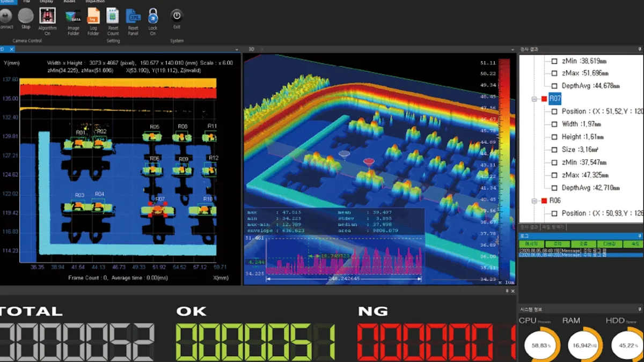Check the DepthAvg 42,710mm box
Image resolution: width=644 pixels, height=362 pixels.
(x=555, y=188)
